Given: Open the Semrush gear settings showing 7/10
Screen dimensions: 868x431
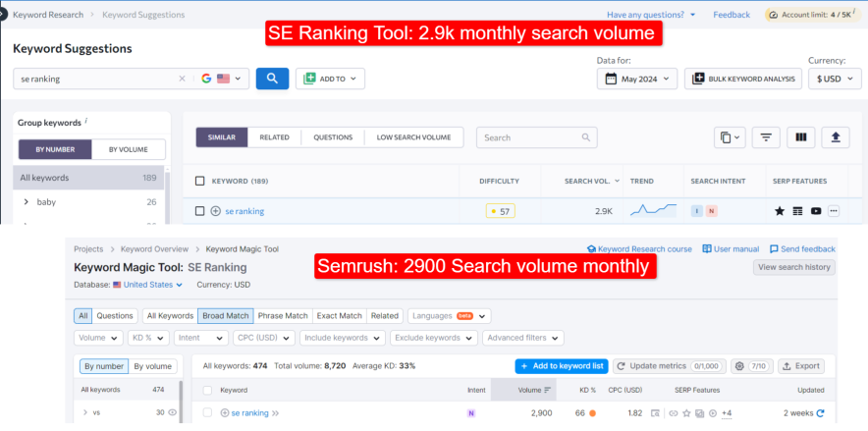Looking at the screenshot, I should click(751, 366).
